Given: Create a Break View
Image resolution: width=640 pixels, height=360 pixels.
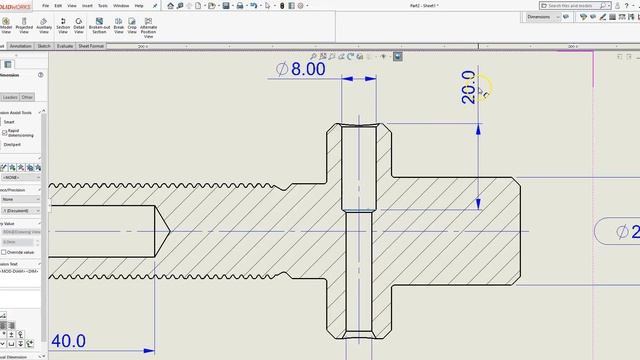Looking at the screenshot, I should 118,25.
